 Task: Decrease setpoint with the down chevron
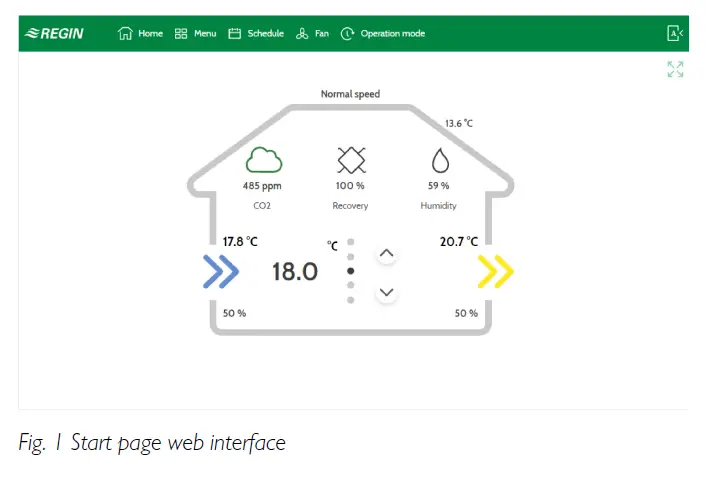387,292
